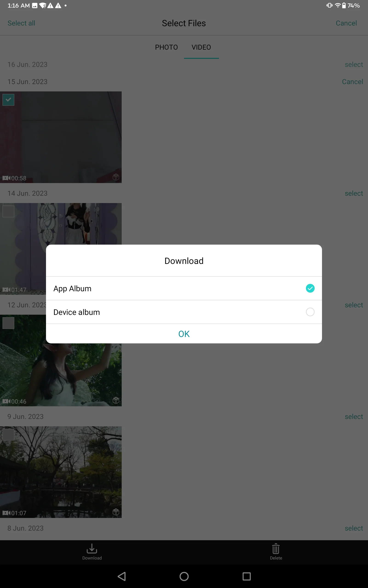The width and height of the screenshot is (368, 588).
Task: Tap select for 12 Jun. 2023
Action: [x=354, y=305]
